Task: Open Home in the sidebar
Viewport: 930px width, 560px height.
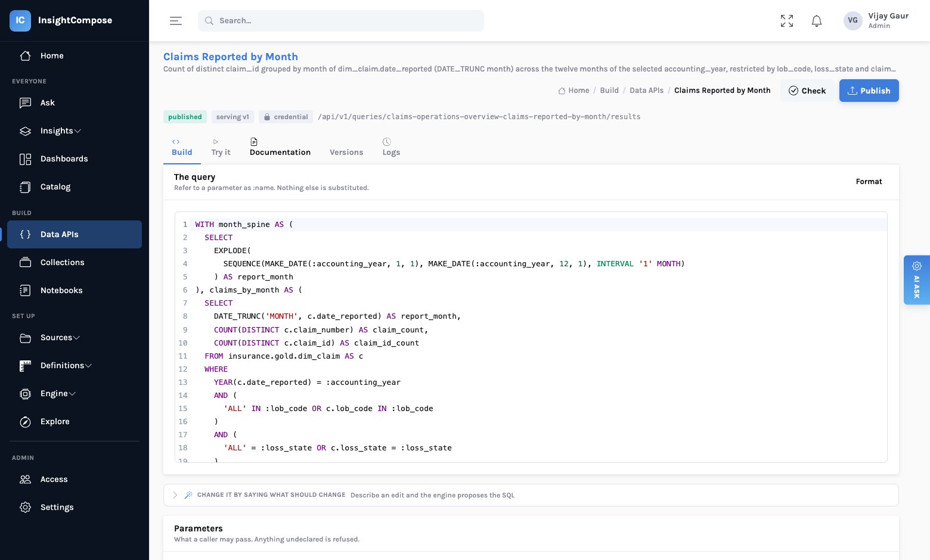Action: click(x=75, y=55)
